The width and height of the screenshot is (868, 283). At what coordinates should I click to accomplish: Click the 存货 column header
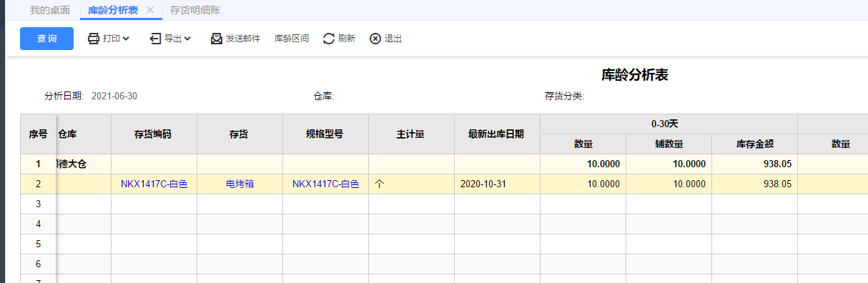(x=240, y=134)
